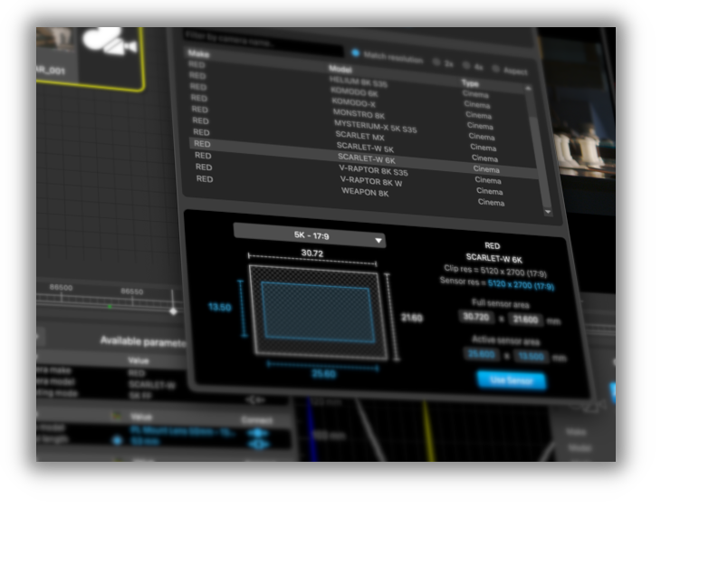Click the blue focal length circle icon
Screen dimensions: 728x565
click(x=117, y=440)
